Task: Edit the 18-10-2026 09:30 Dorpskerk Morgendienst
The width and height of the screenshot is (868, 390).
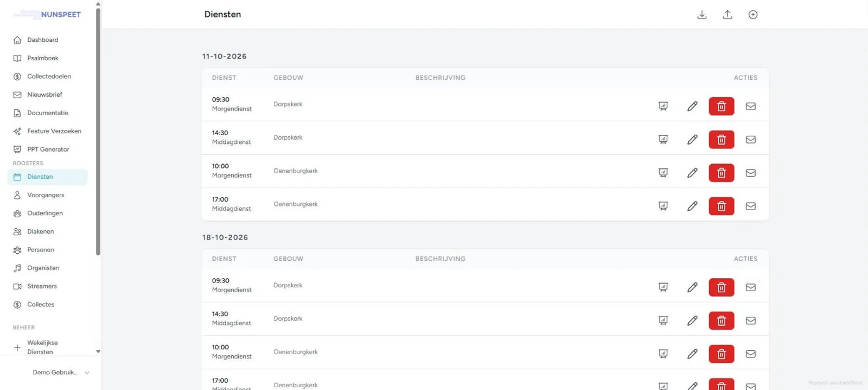Action: [x=692, y=287]
